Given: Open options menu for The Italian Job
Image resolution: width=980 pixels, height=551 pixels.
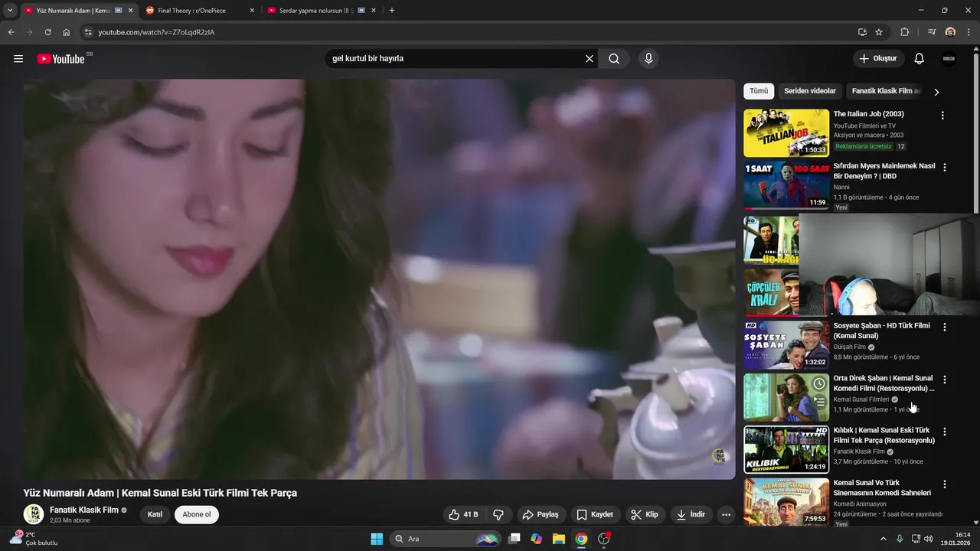Looking at the screenshot, I should click(x=942, y=116).
